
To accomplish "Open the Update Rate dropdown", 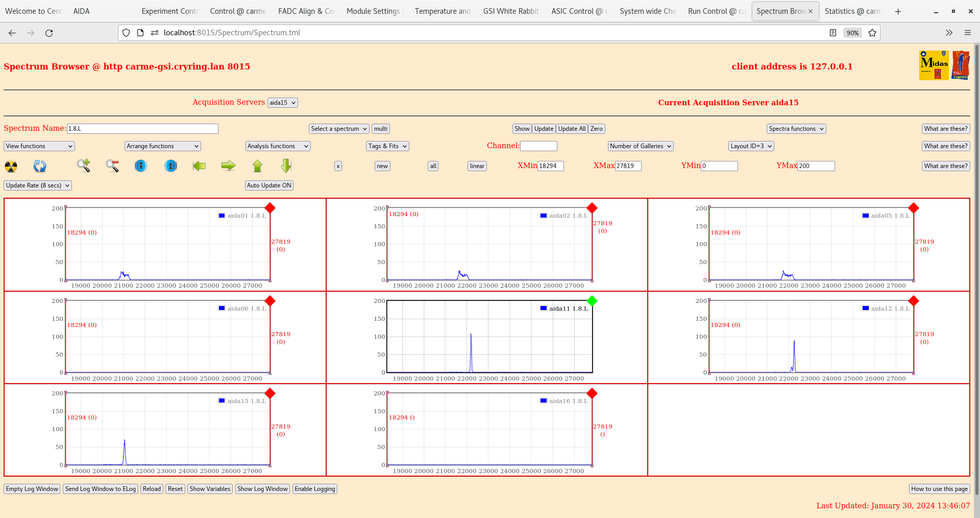I will (37, 185).
